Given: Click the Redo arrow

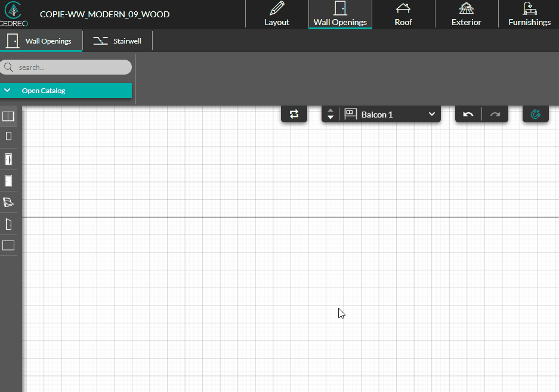Looking at the screenshot, I should click(495, 114).
